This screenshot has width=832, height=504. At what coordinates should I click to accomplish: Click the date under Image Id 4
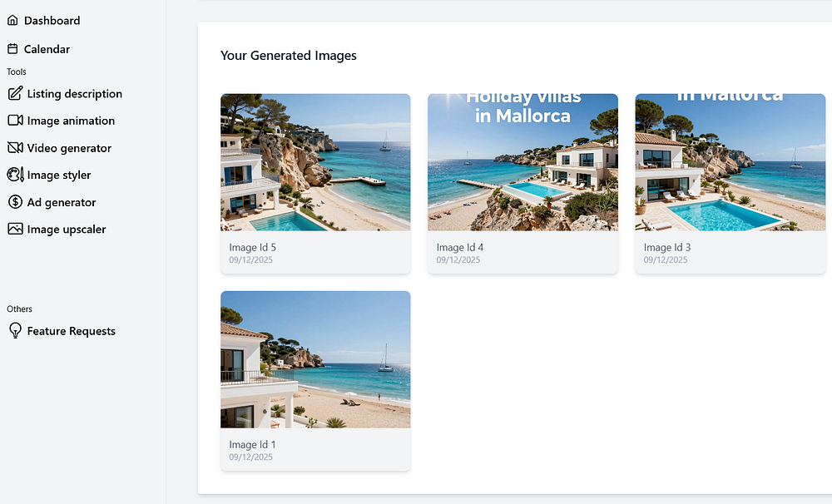[458, 260]
